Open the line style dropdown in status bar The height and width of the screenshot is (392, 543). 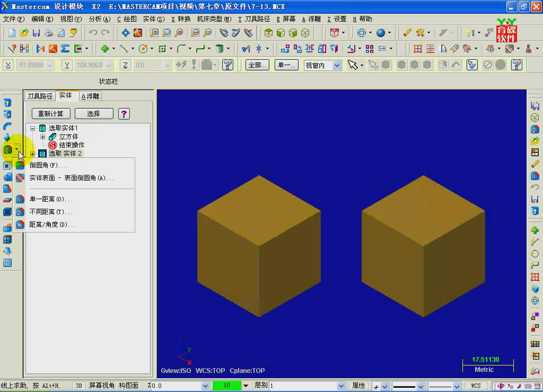click(421, 386)
